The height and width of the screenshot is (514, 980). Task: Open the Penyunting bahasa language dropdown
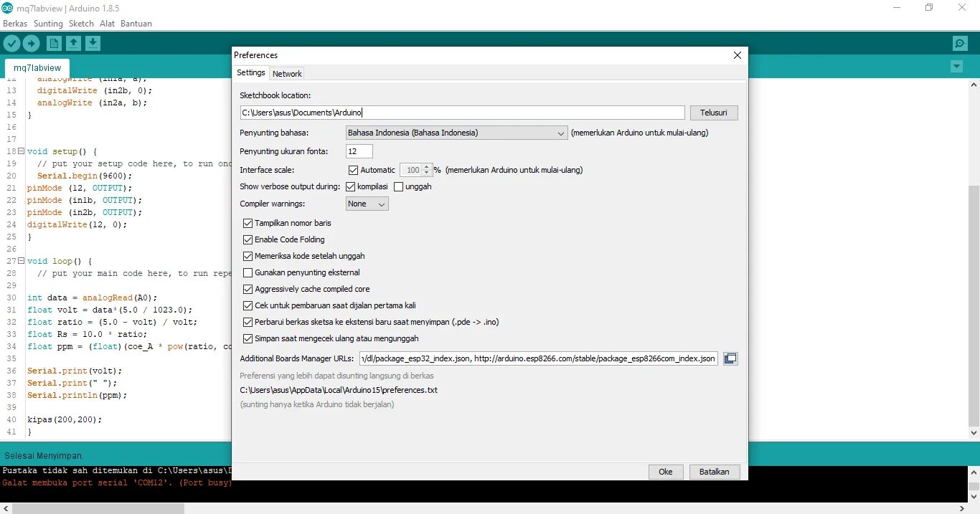coord(457,133)
